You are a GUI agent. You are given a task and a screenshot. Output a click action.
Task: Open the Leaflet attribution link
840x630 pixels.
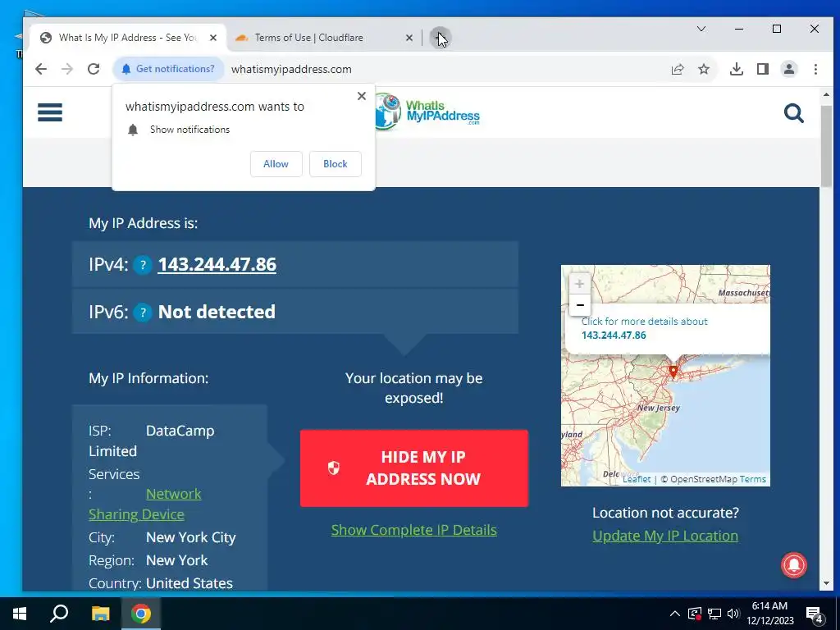(637, 479)
